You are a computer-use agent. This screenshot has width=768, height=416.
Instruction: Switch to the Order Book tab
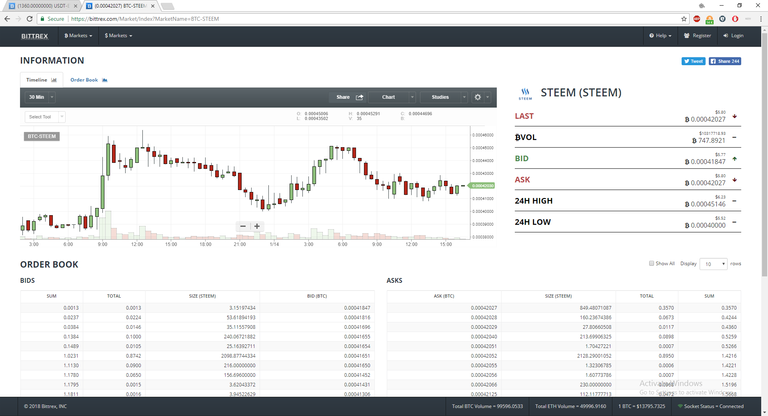point(89,80)
